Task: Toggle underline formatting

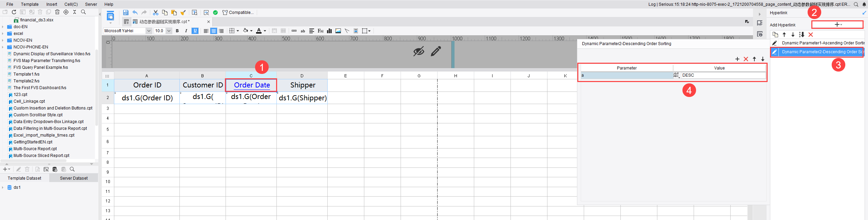Action: [x=195, y=31]
